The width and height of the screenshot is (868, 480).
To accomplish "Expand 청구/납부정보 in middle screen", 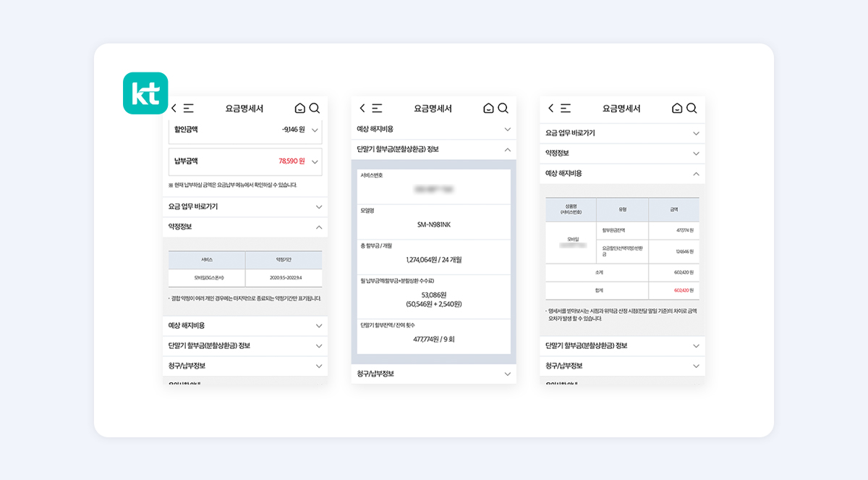I will pyautogui.click(x=507, y=374).
